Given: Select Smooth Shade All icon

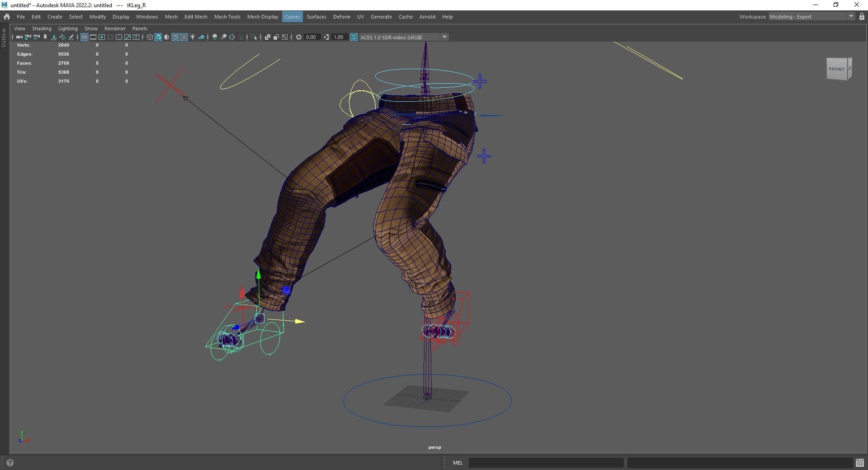Looking at the screenshot, I should [158, 37].
